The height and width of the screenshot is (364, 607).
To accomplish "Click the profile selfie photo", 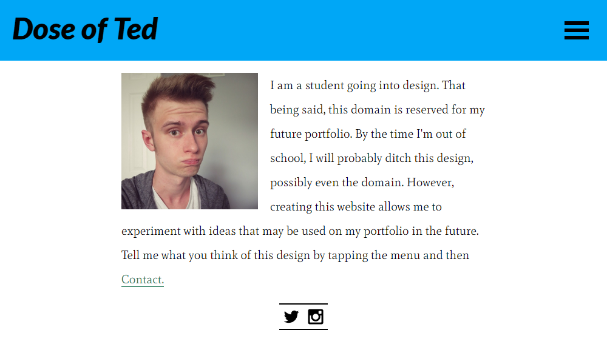I will 189,141.
